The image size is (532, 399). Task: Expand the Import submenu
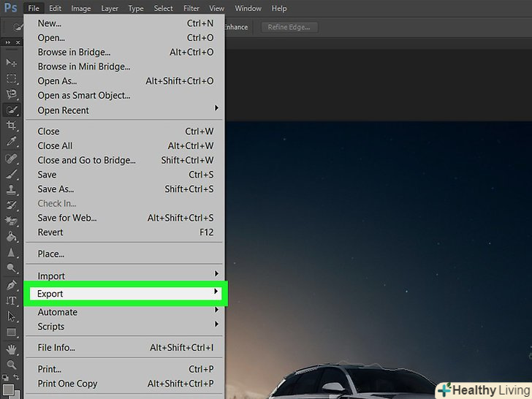pos(124,275)
